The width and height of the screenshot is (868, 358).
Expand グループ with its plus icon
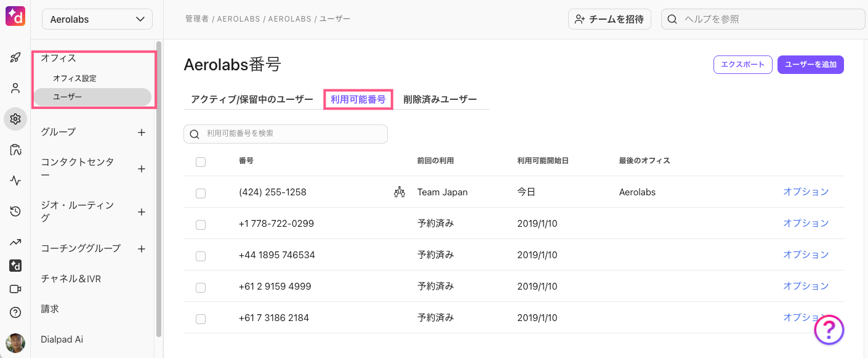(x=141, y=132)
